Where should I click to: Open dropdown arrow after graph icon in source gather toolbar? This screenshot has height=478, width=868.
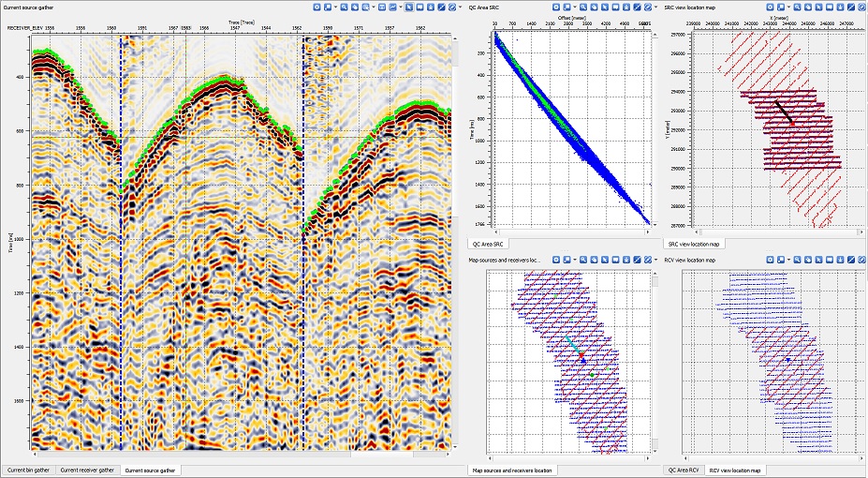pos(401,7)
